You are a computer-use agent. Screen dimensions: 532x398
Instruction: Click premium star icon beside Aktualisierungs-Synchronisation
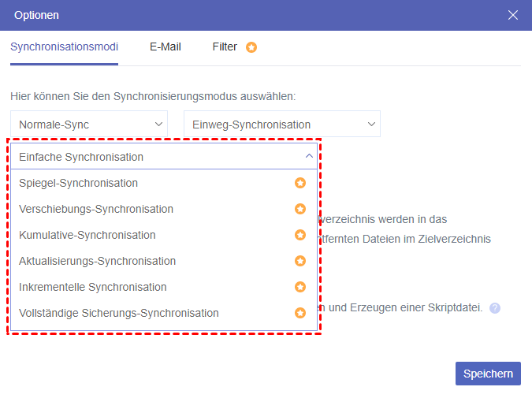(300, 261)
